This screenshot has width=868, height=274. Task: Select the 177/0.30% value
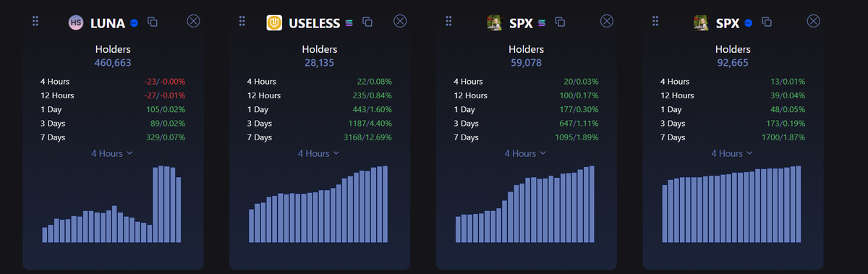579,109
